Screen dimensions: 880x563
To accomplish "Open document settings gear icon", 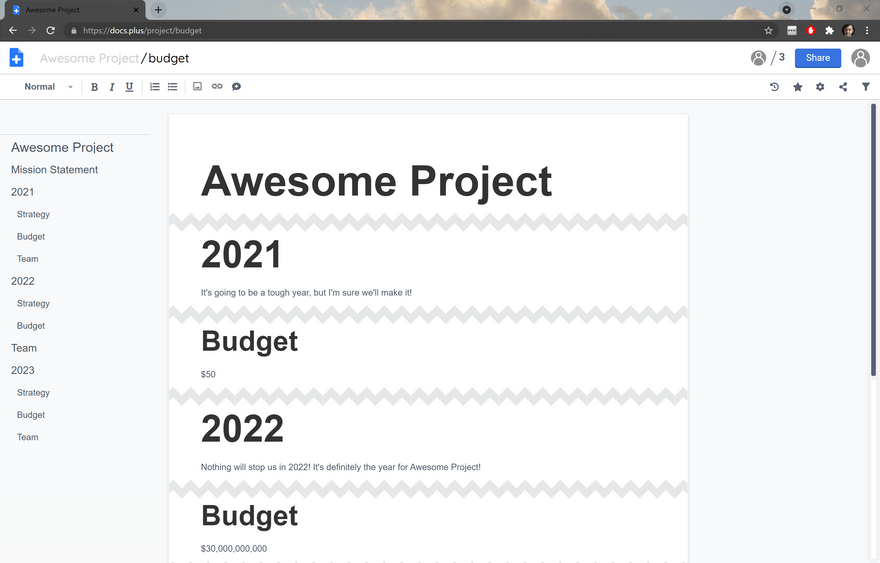I will point(820,87).
